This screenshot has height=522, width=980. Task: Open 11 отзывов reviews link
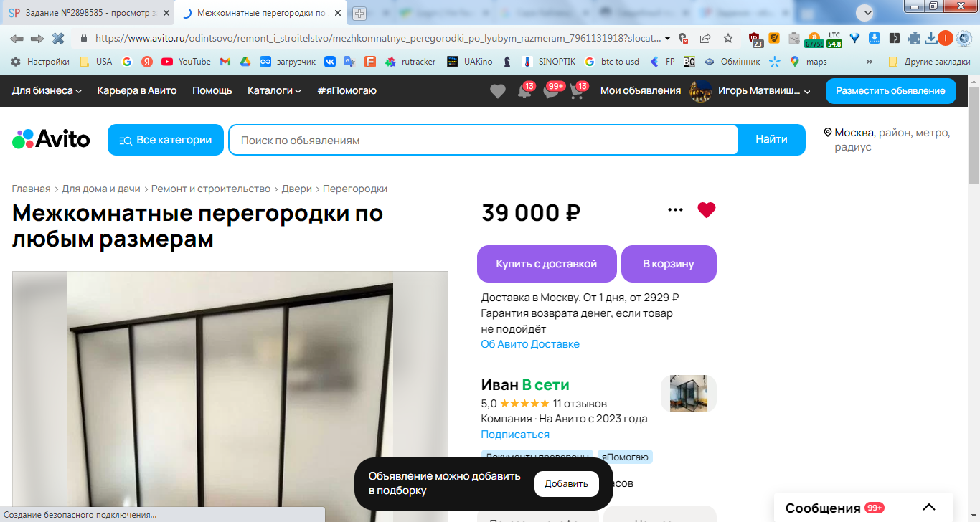coord(580,404)
